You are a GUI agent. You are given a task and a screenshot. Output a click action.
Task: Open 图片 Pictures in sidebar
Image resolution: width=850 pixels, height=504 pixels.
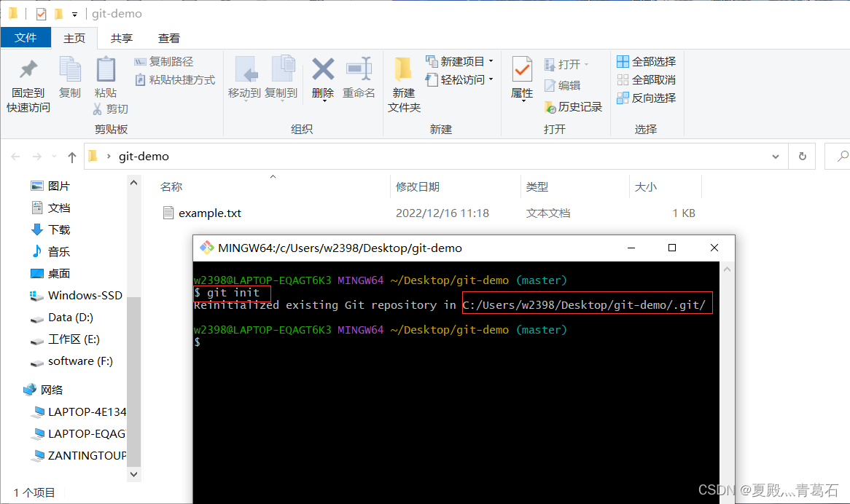(50, 186)
